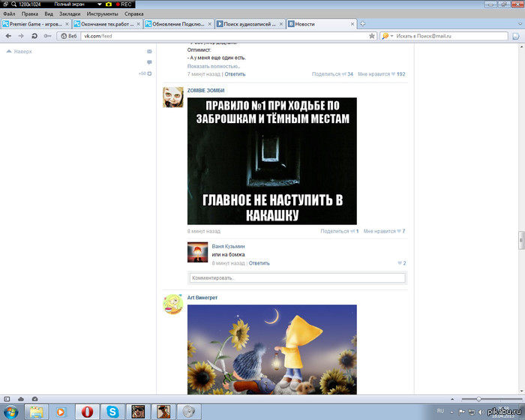Click the page icon right of the search field
Screen dimensions: 525x420
[516, 36]
